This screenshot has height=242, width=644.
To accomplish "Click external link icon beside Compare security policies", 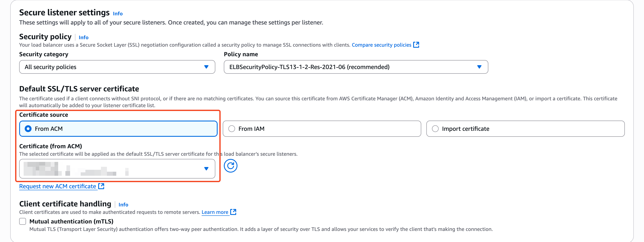I will coord(416,45).
